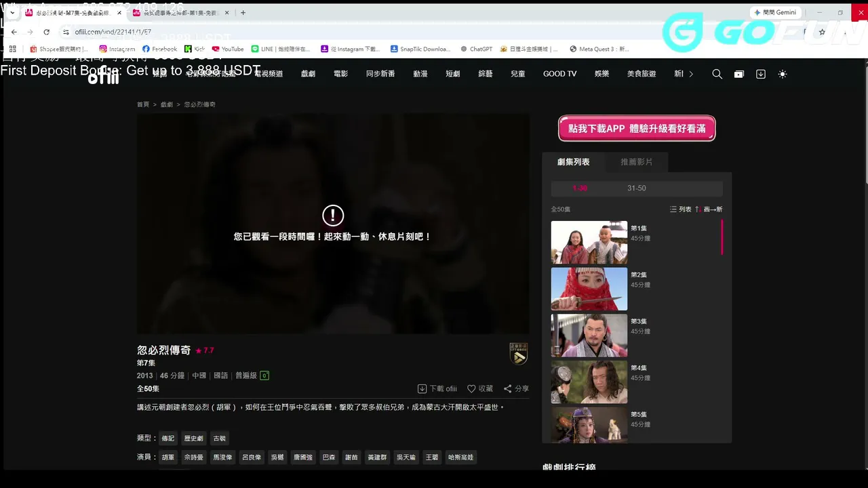The width and height of the screenshot is (868, 488).
Task: Switch to the 推薦影片 tab
Action: point(636,162)
